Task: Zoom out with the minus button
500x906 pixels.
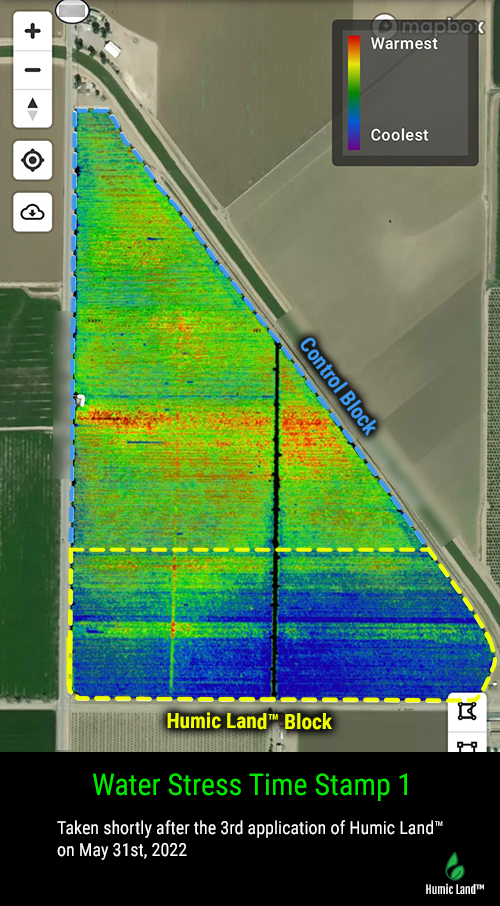Action: tap(32, 70)
